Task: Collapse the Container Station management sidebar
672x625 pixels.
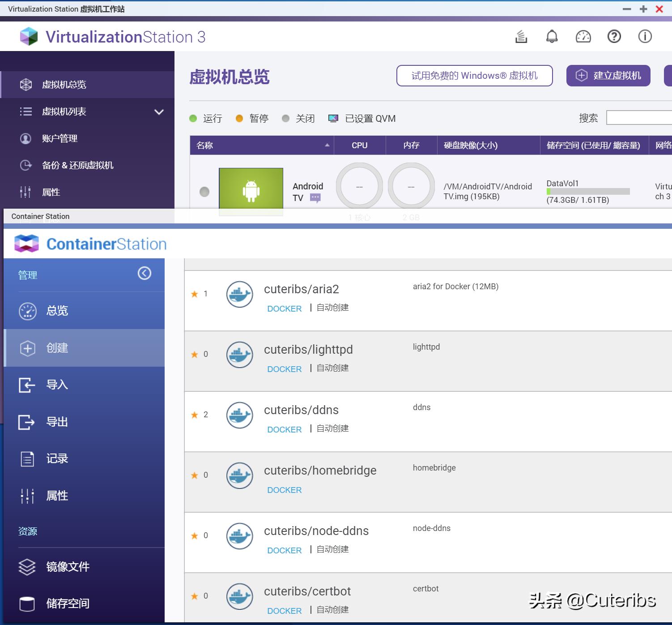Action: (144, 273)
